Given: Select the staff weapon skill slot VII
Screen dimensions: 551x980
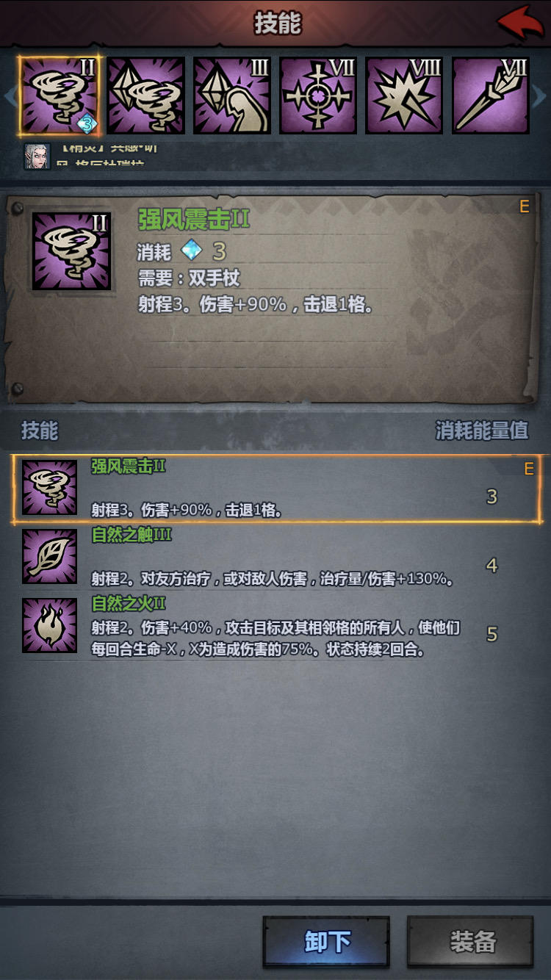Looking at the screenshot, I should coord(491,96).
